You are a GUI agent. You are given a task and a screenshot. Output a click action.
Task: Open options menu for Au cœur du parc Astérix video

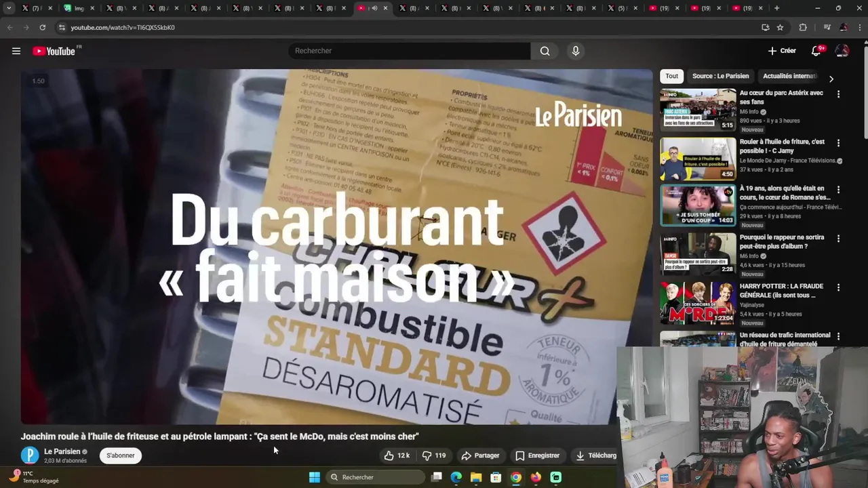[x=838, y=94]
